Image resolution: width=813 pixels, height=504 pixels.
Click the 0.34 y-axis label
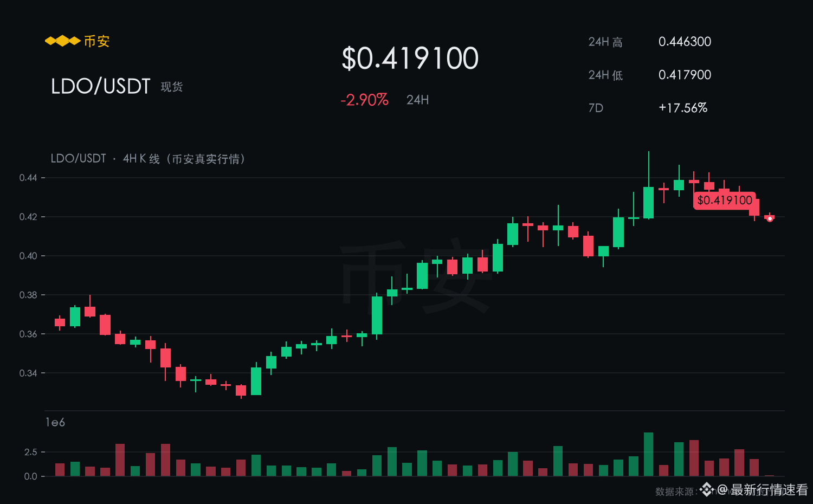(28, 373)
